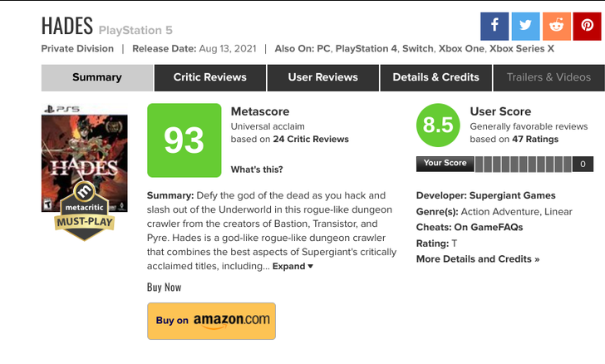Share on Facebook icon

[494, 26]
